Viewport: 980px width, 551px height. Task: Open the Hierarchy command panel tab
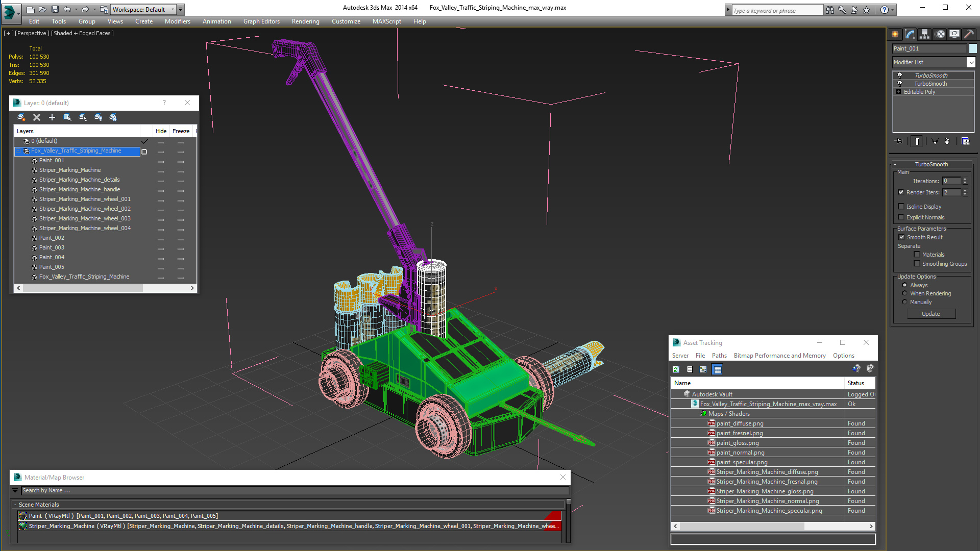click(925, 34)
